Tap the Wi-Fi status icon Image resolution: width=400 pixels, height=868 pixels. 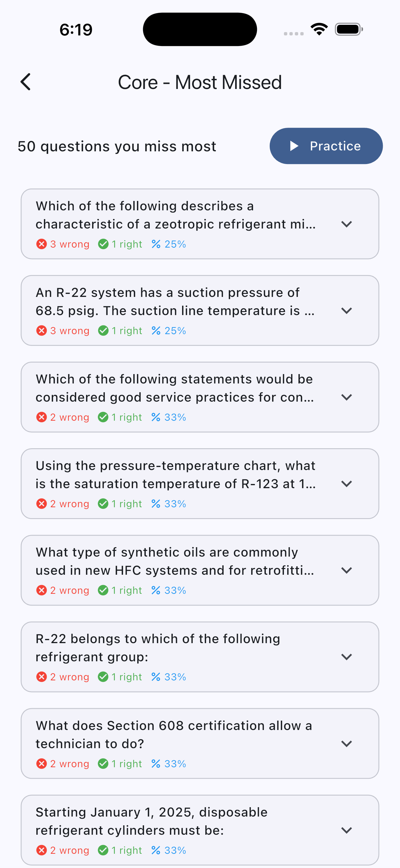tap(319, 29)
